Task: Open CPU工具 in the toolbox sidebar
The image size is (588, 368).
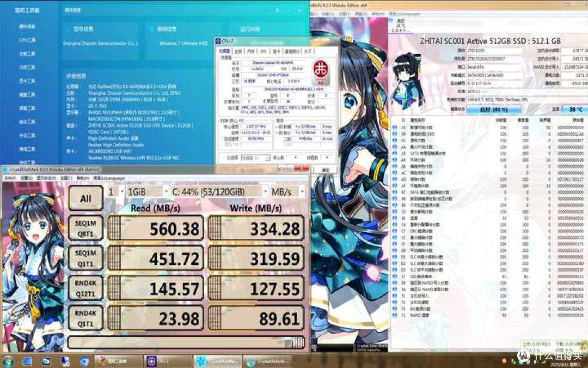Action: click(x=27, y=40)
